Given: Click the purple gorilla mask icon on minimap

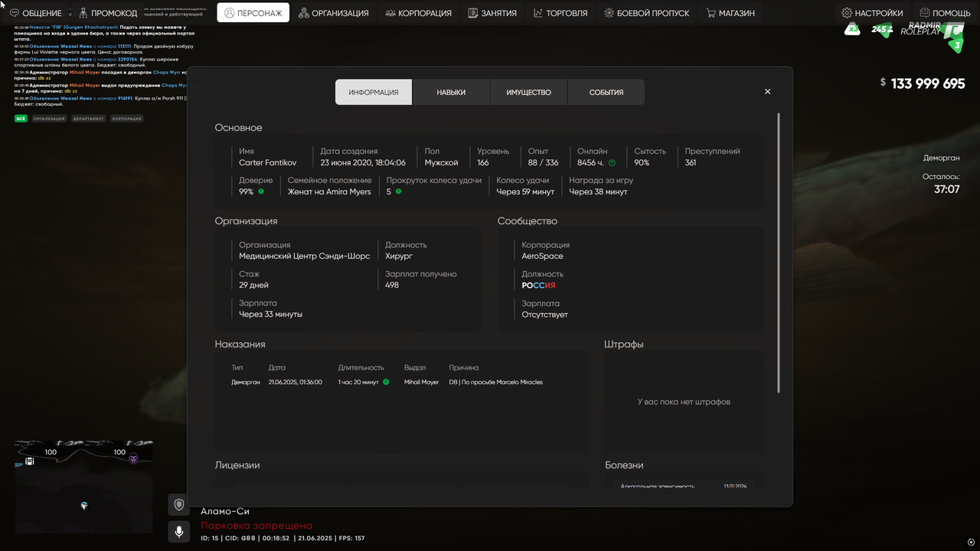Looking at the screenshot, I should click(133, 458).
